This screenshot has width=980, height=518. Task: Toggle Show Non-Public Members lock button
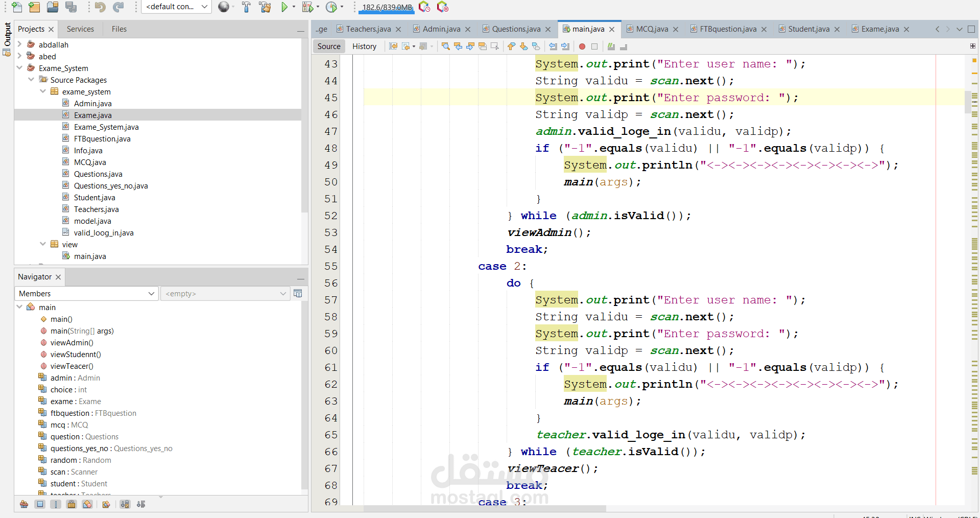click(x=71, y=504)
